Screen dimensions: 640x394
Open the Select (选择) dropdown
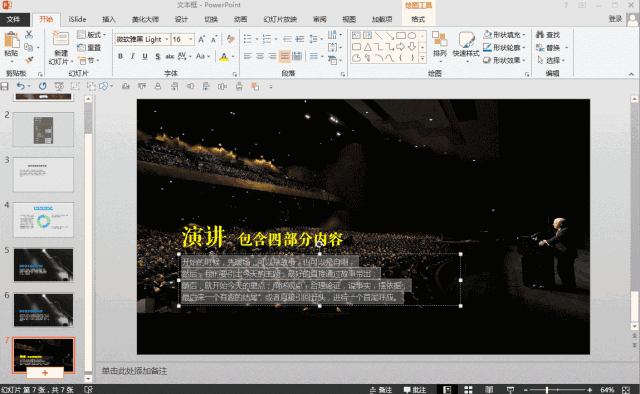pyautogui.click(x=551, y=60)
